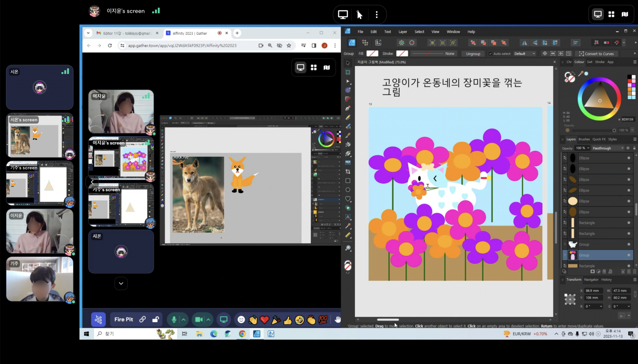Viewport: 638px width, 364px height.
Task: Select the Colour Picker tool in toolbar
Action: pyautogui.click(x=348, y=226)
